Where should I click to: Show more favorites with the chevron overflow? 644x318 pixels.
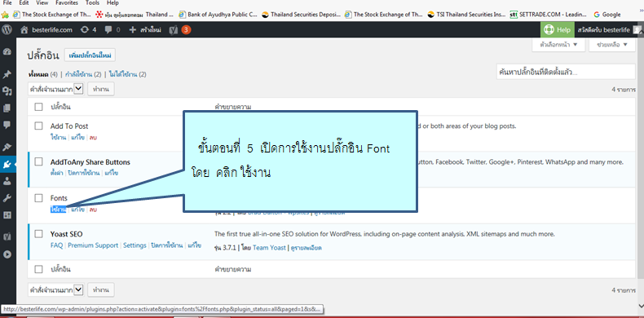tap(642, 11)
